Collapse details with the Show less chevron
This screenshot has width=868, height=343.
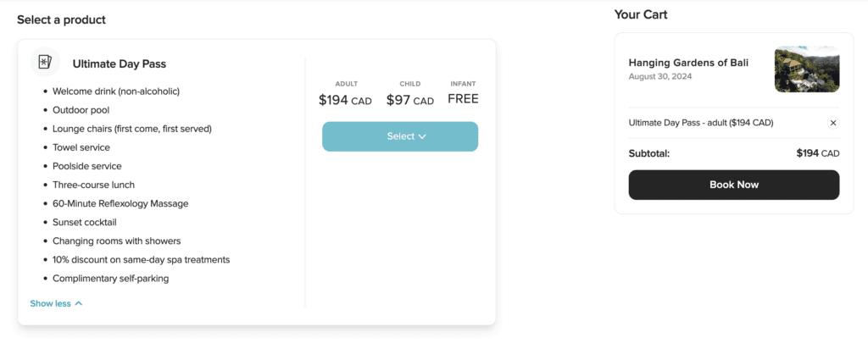[x=78, y=303]
